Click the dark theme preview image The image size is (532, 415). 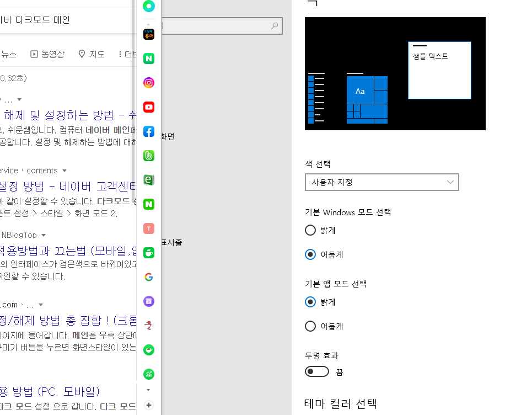pyautogui.click(x=395, y=73)
